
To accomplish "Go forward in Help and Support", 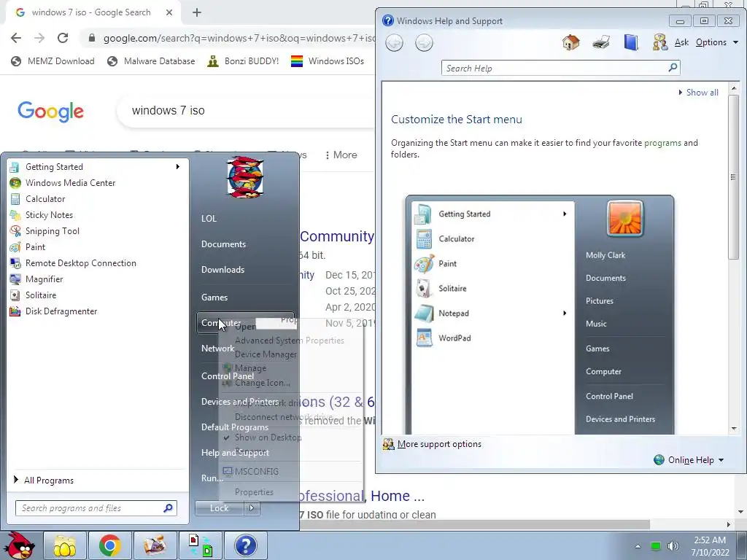I will coord(424,43).
